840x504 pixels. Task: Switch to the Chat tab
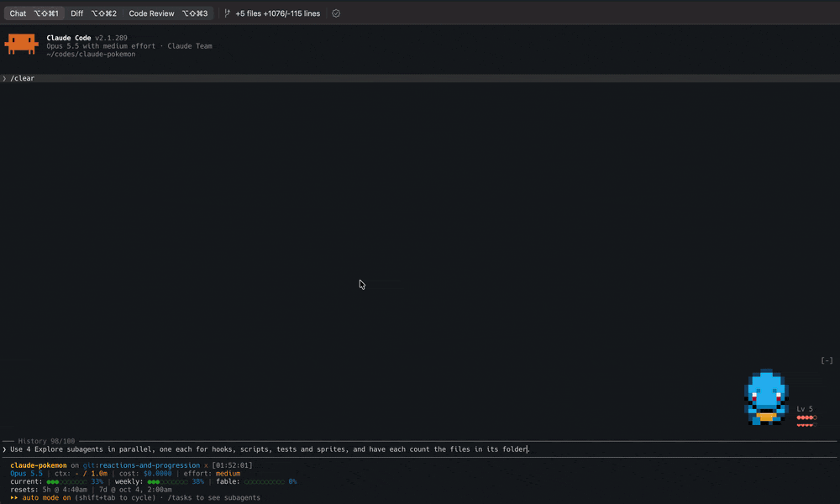coord(34,13)
